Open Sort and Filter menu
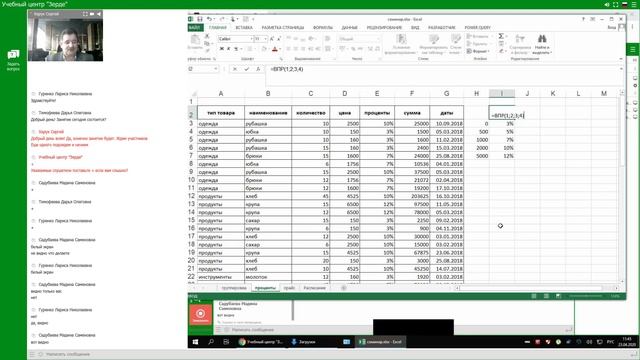 pos(520,44)
